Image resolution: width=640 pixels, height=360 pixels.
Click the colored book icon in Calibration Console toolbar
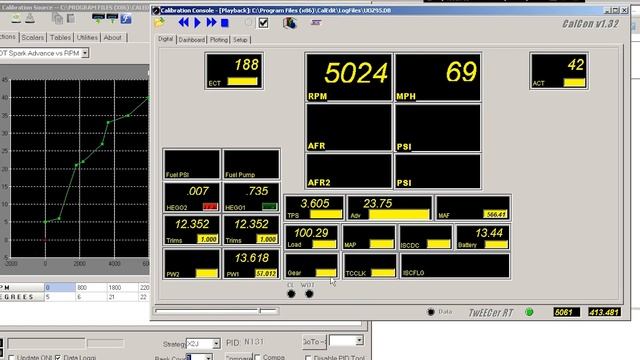pos(289,23)
